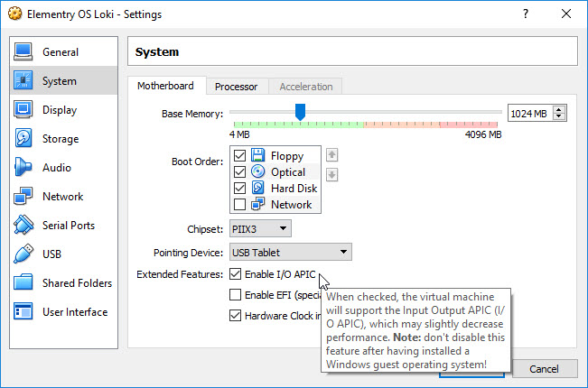Switch to the Motherboard tab
Screen dimensions: 588x388
coord(165,86)
